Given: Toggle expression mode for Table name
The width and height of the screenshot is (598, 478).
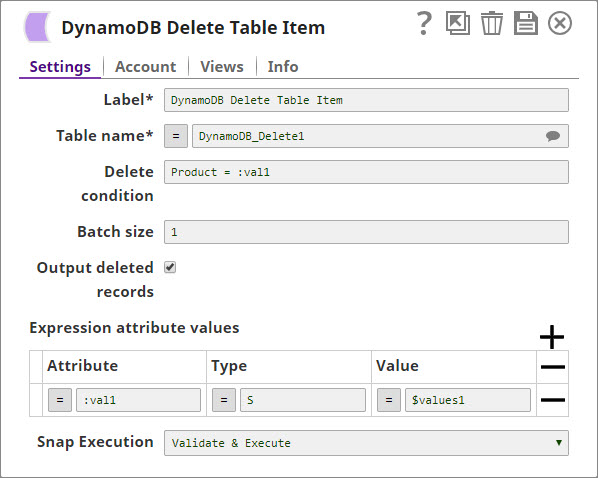Looking at the screenshot, I should [176, 136].
